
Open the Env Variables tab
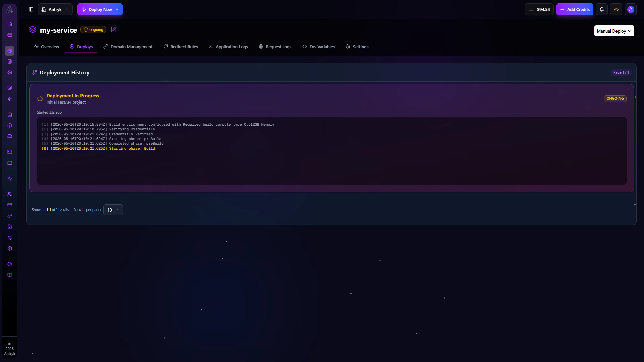click(319, 47)
